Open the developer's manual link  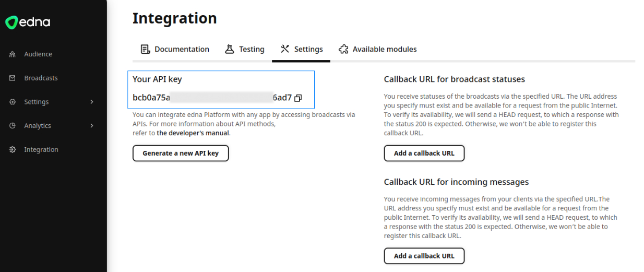(193, 133)
